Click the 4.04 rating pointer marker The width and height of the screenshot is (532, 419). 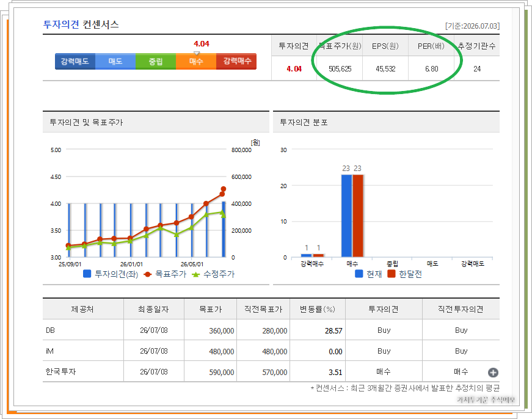[x=197, y=53]
